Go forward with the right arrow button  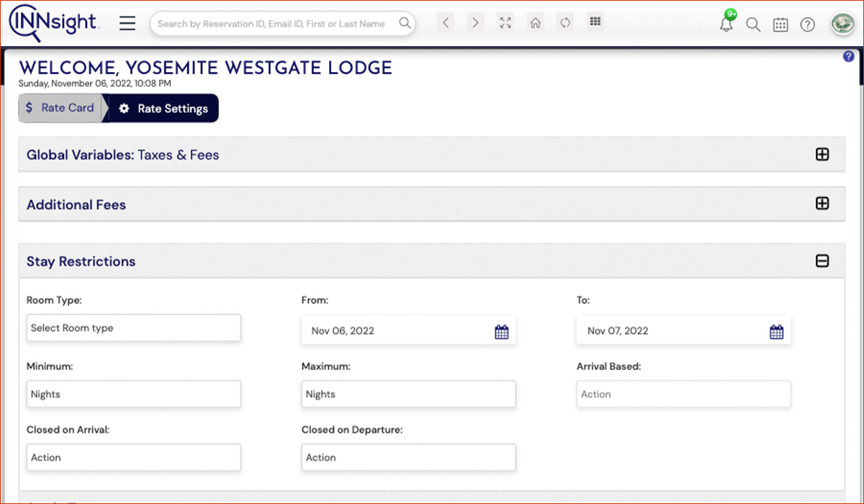tap(475, 23)
